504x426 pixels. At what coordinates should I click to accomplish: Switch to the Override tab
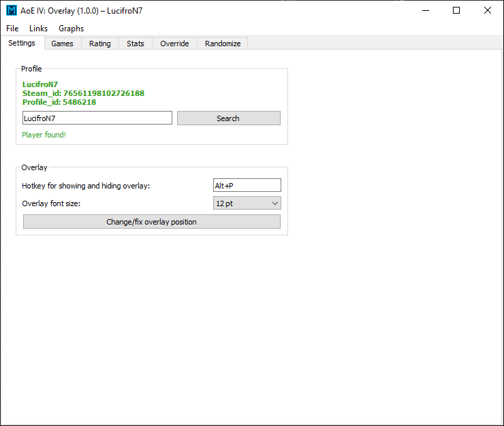click(x=174, y=44)
